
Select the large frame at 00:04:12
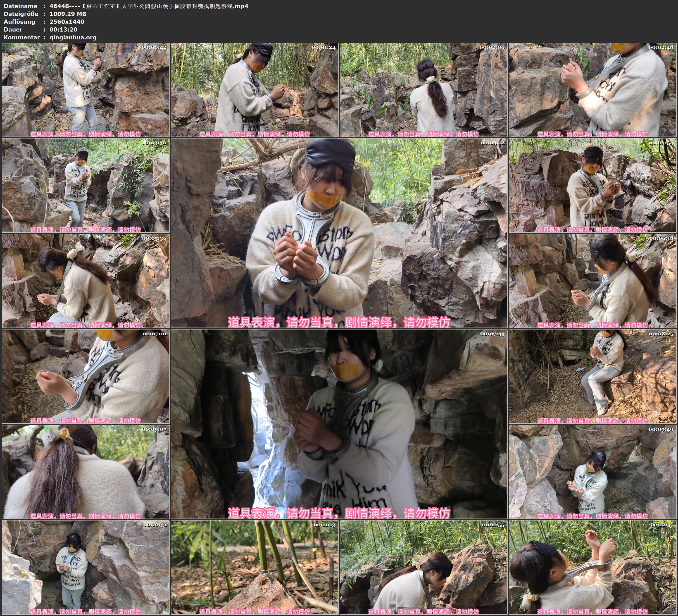[339, 233]
